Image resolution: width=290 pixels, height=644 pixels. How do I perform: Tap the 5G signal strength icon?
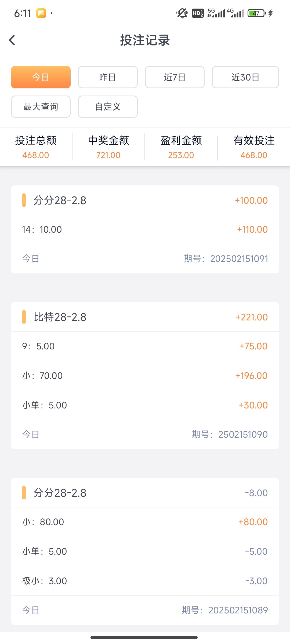[216, 13]
